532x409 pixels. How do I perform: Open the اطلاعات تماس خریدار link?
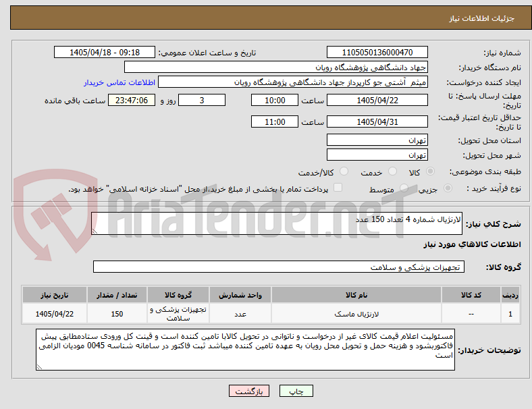[x=119, y=82]
